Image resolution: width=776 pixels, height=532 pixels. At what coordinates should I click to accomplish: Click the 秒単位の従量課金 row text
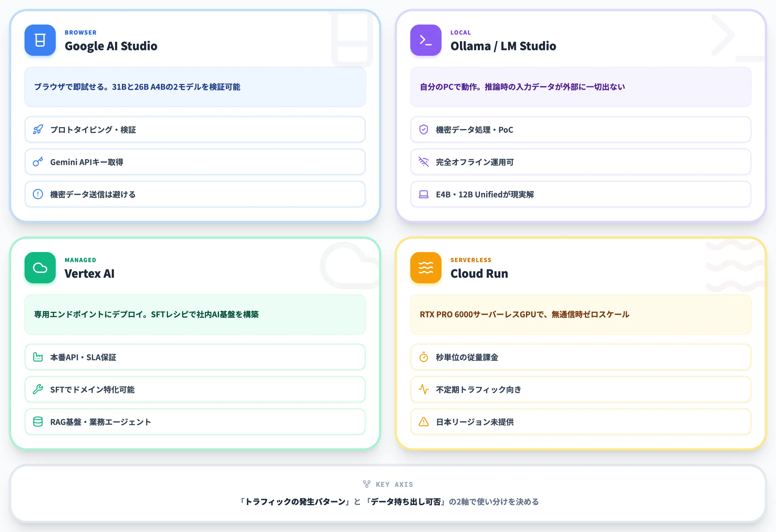pos(467,357)
